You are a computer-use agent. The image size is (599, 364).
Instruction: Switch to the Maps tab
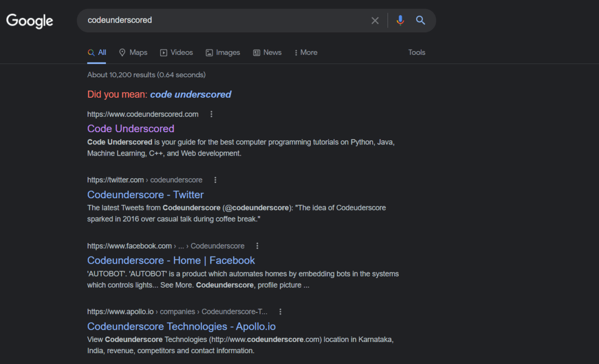[133, 53]
